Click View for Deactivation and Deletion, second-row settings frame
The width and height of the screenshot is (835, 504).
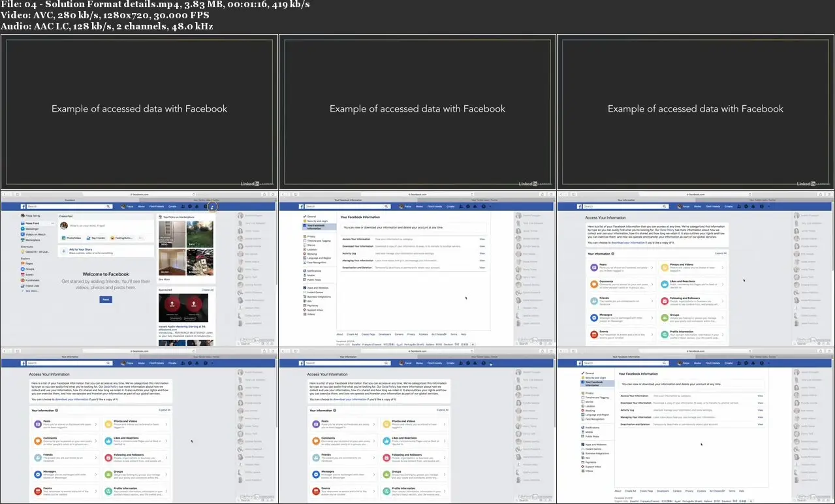[x=482, y=268]
